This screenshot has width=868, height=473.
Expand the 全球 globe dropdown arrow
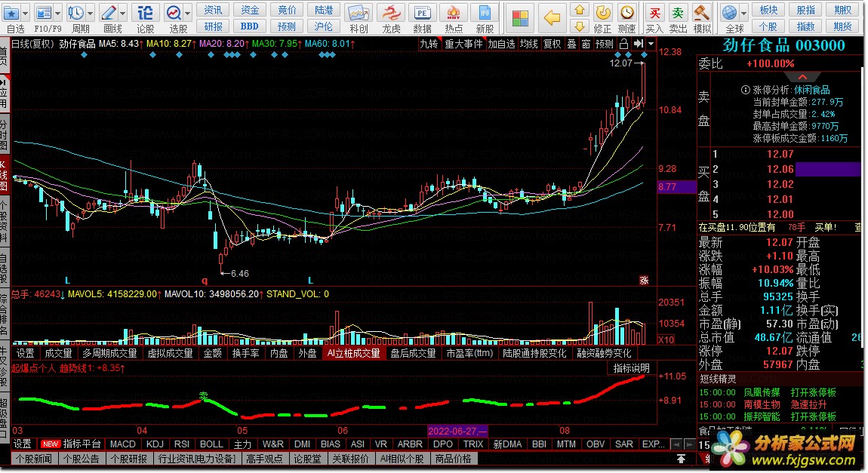point(743,14)
